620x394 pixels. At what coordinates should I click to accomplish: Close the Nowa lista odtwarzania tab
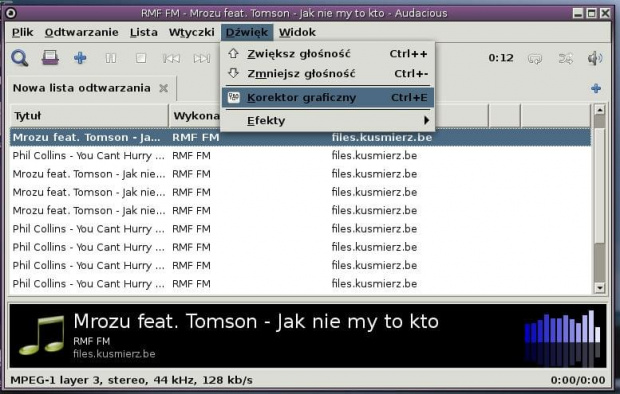163,88
